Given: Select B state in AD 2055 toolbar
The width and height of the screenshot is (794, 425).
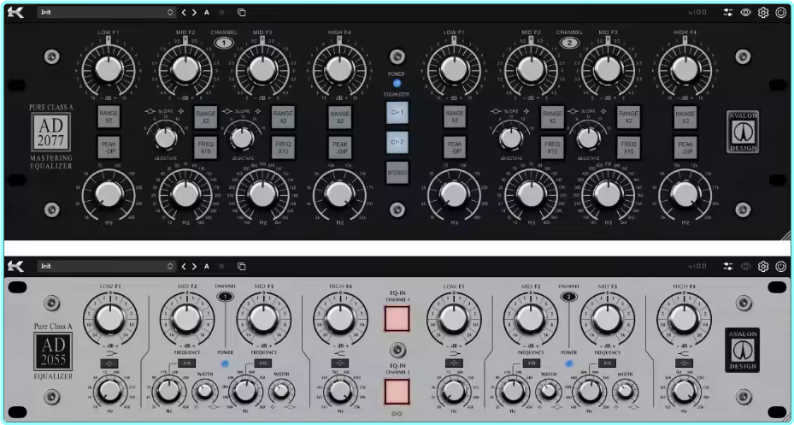Looking at the screenshot, I should click(221, 266).
